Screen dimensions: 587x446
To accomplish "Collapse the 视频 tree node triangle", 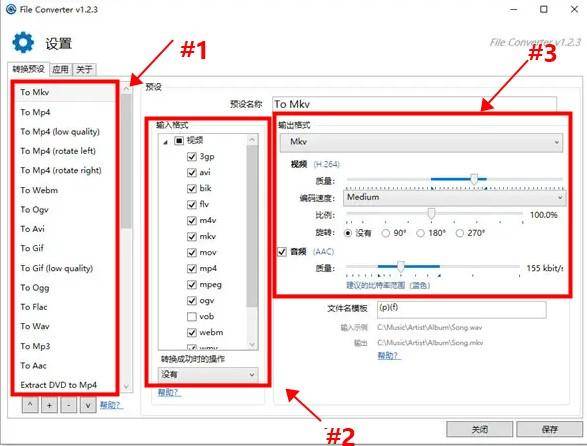I will click(165, 142).
